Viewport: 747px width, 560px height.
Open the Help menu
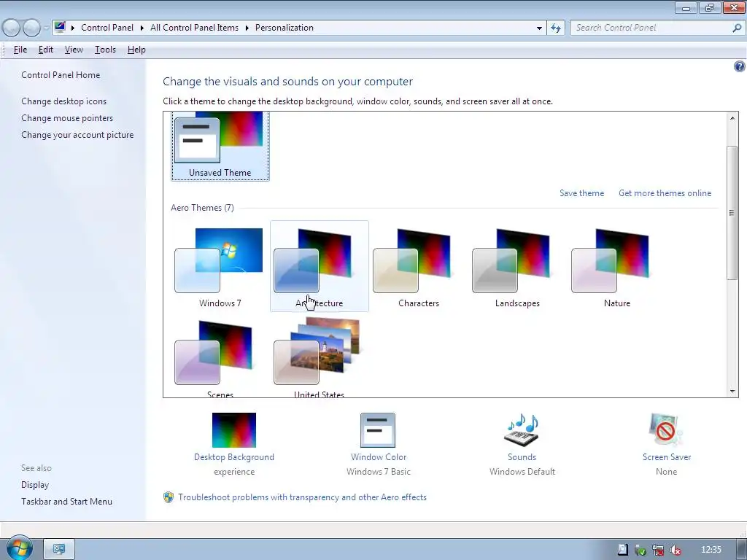pos(136,50)
